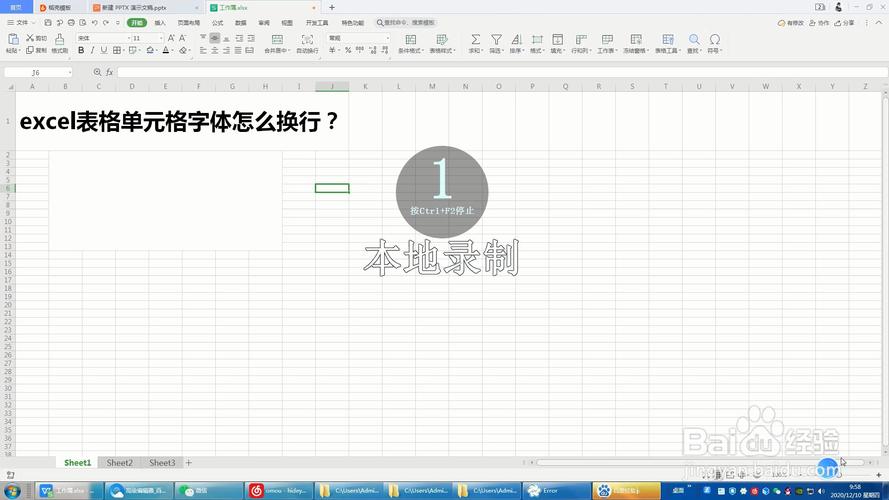Click the Cut scissors icon

[x=31, y=38]
